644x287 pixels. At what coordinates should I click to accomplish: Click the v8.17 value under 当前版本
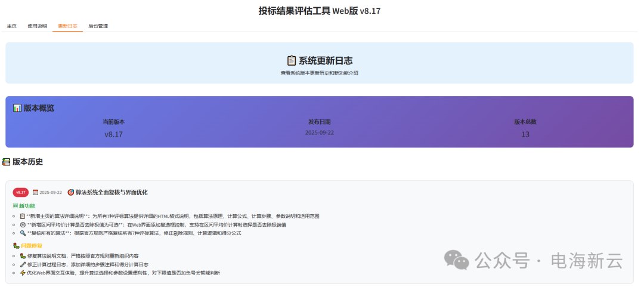point(113,134)
